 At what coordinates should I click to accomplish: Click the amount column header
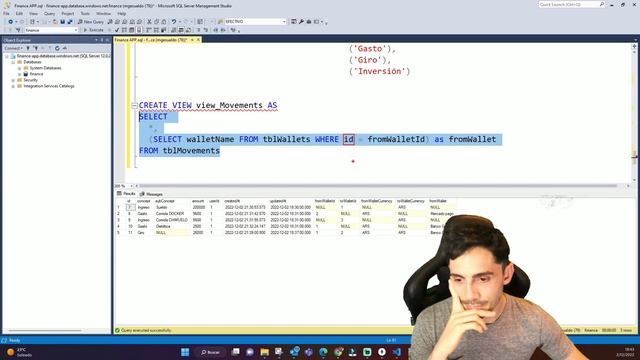click(x=198, y=201)
